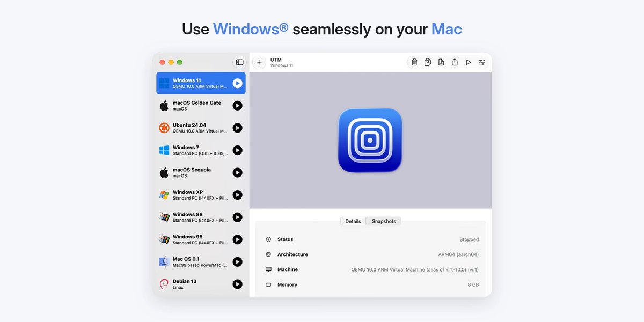Start the macOS Golden Gate VM
The image size is (644, 322).
pyautogui.click(x=238, y=106)
